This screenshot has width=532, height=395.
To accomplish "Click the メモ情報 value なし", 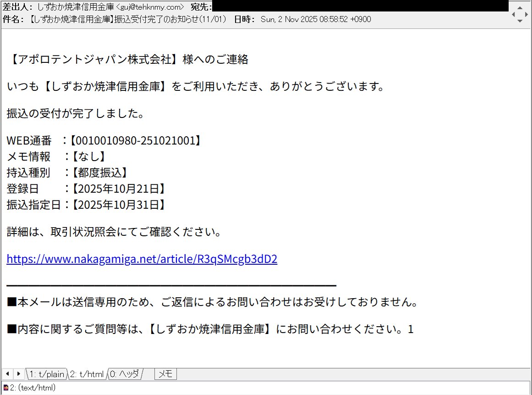I will tap(89, 156).
